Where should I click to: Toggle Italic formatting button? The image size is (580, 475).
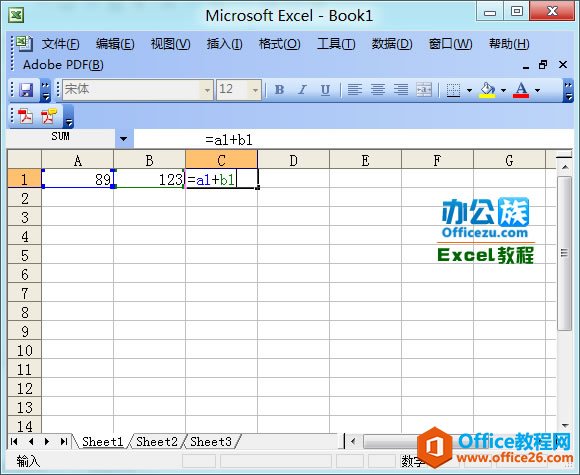[x=302, y=90]
